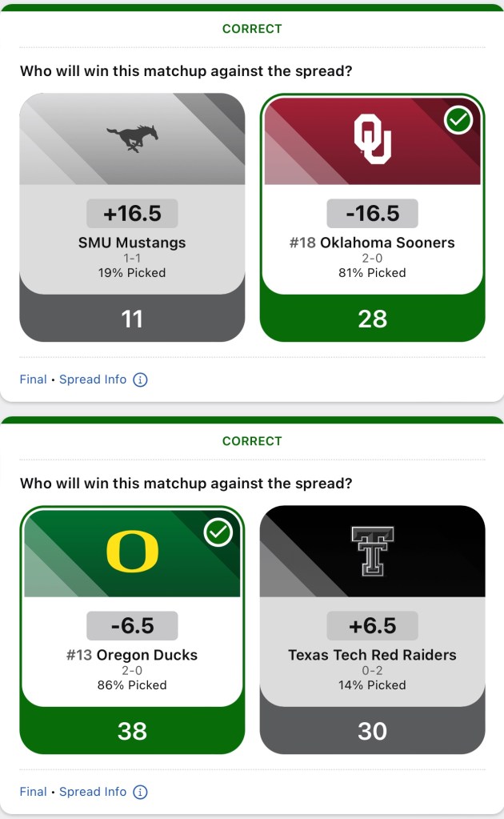This screenshot has height=819, width=504.
Task: Click the Oregon Ducks O logo
Action: (x=132, y=552)
